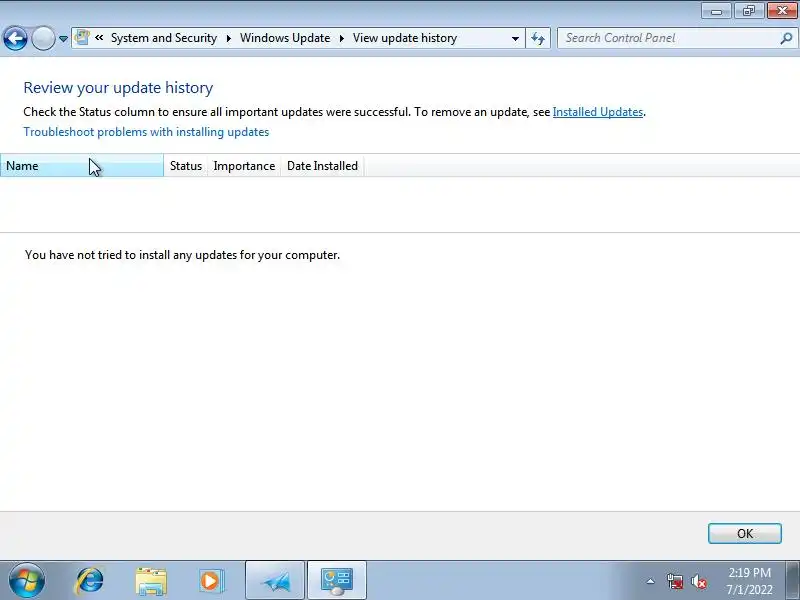Click the magnifier search icon
The image size is (800, 600).
click(786, 38)
